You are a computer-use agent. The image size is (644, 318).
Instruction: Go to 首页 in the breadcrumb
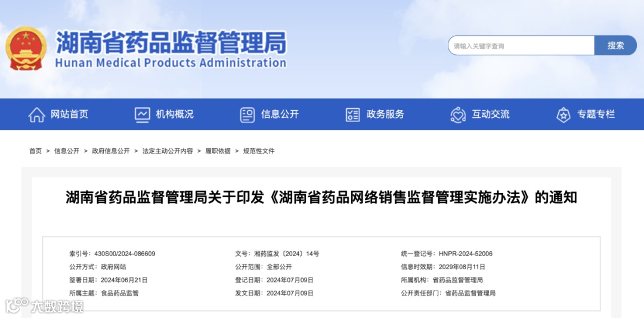click(35, 151)
